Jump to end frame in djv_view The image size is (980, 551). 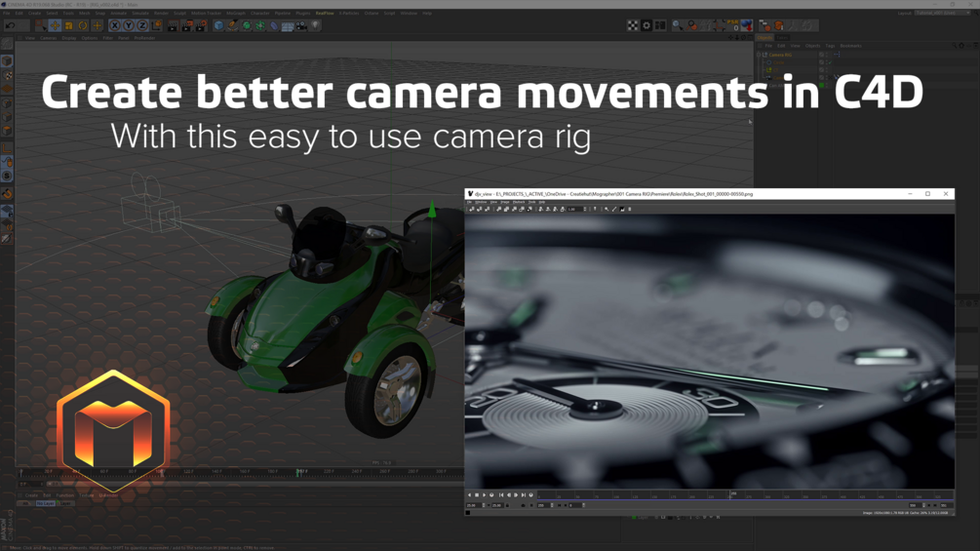coord(523,494)
